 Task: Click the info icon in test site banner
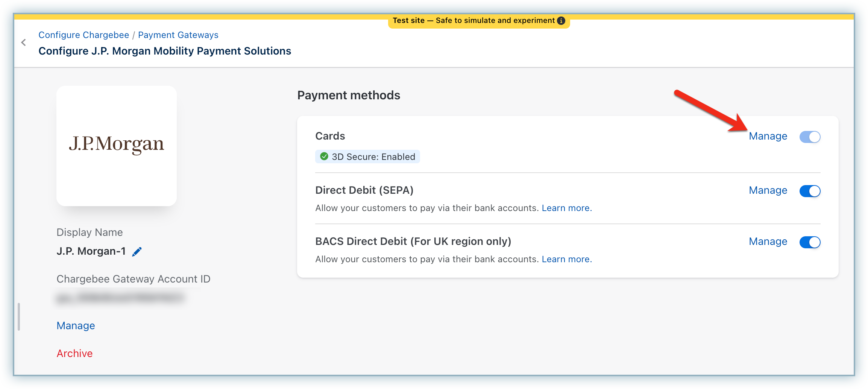coord(561,21)
